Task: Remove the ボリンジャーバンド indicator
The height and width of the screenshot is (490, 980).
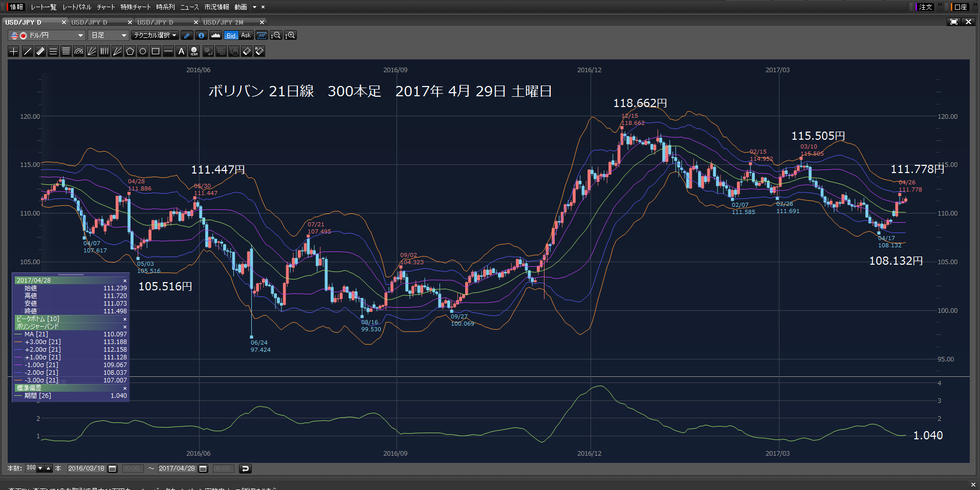Action: pos(124,327)
